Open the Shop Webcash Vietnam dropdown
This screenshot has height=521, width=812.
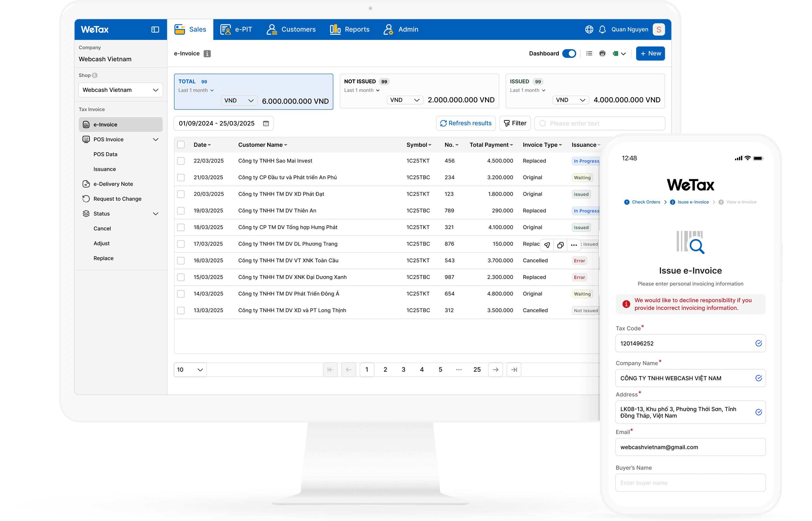coord(121,90)
